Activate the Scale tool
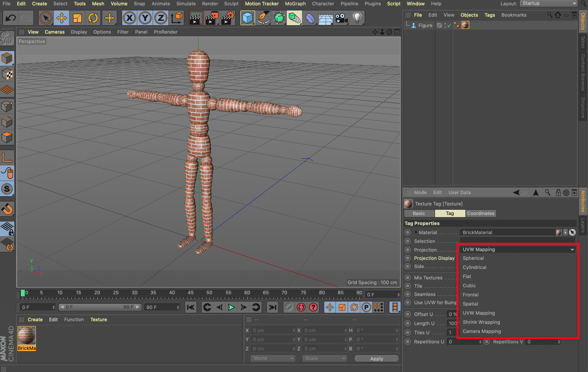588x372 pixels. click(77, 18)
